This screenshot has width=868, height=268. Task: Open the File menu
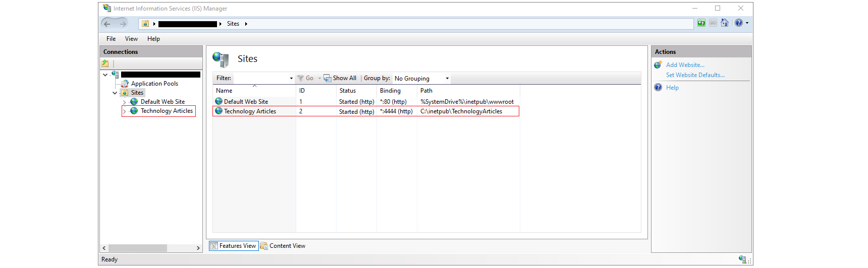[x=111, y=39]
